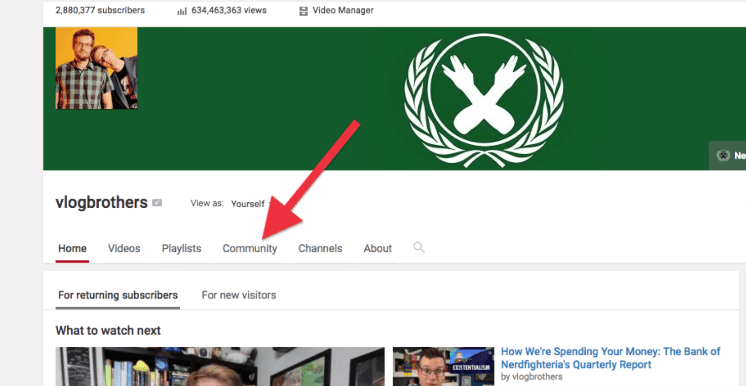The width and height of the screenshot is (746, 386).
Task: Open the large featured video thumbnail
Action: click(220, 366)
